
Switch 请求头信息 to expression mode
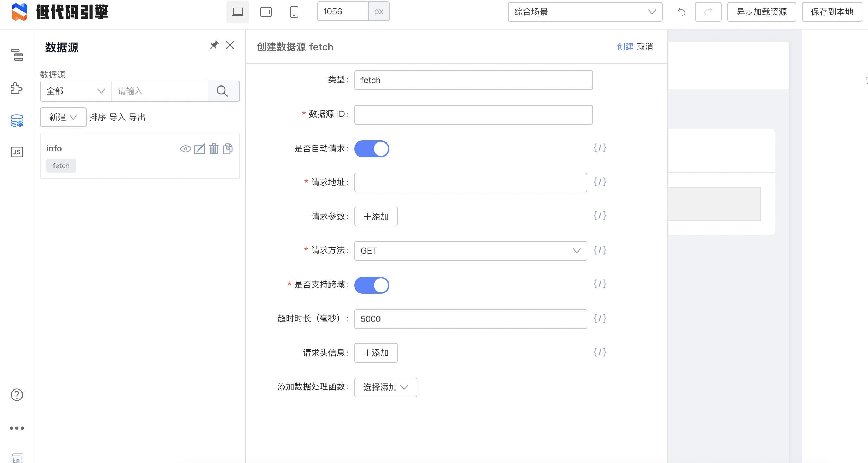[x=600, y=352]
